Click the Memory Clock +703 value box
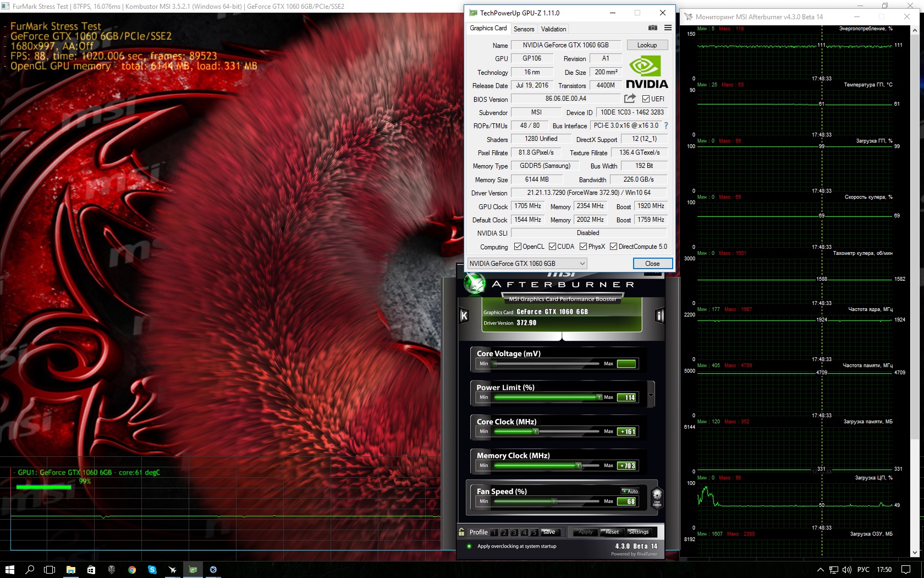The width and height of the screenshot is (924, 578). (626, 466)
